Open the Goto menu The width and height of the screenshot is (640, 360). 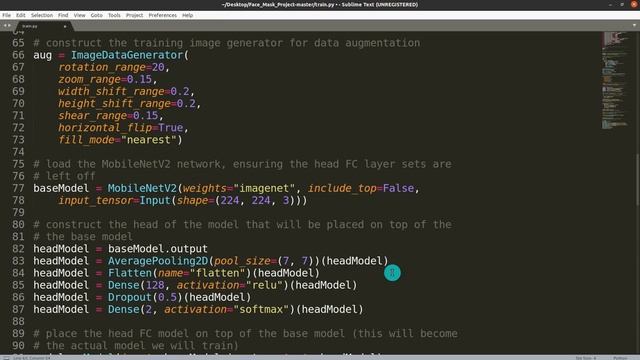(97, 15)
